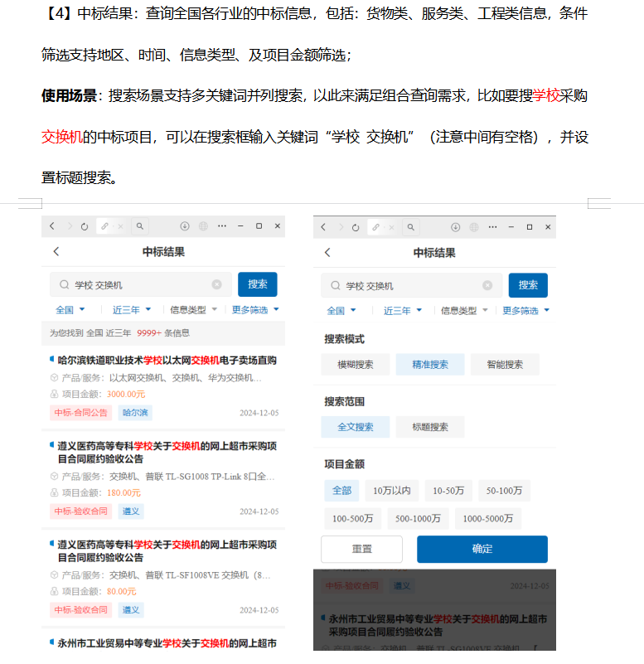This screenshot has width=644, height=664.
Task: Click 搜索 button in left panel
Action: (257, 284)
